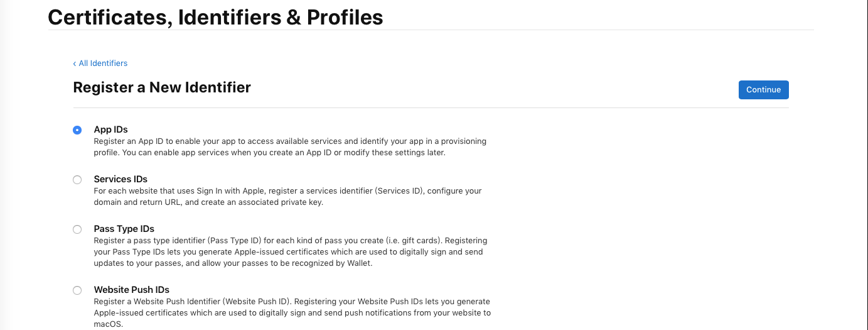Click the divider line below Register heading

click(431, 107)
